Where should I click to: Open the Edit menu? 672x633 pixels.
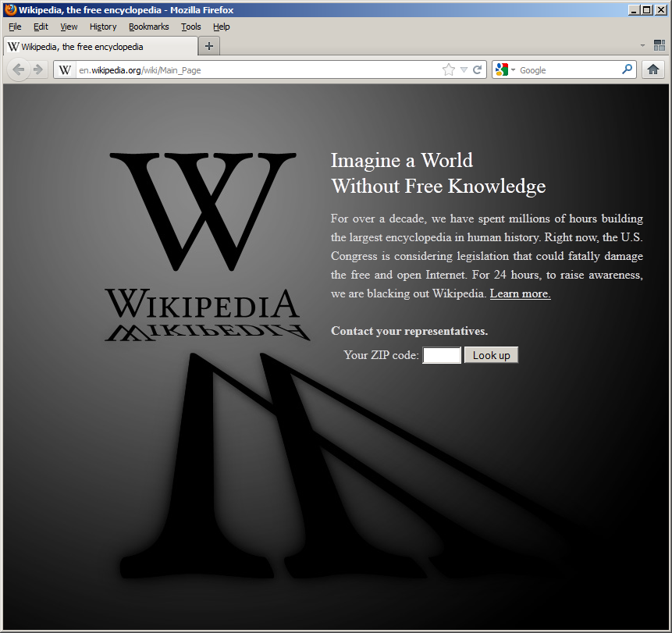click(x=41, y=27)
